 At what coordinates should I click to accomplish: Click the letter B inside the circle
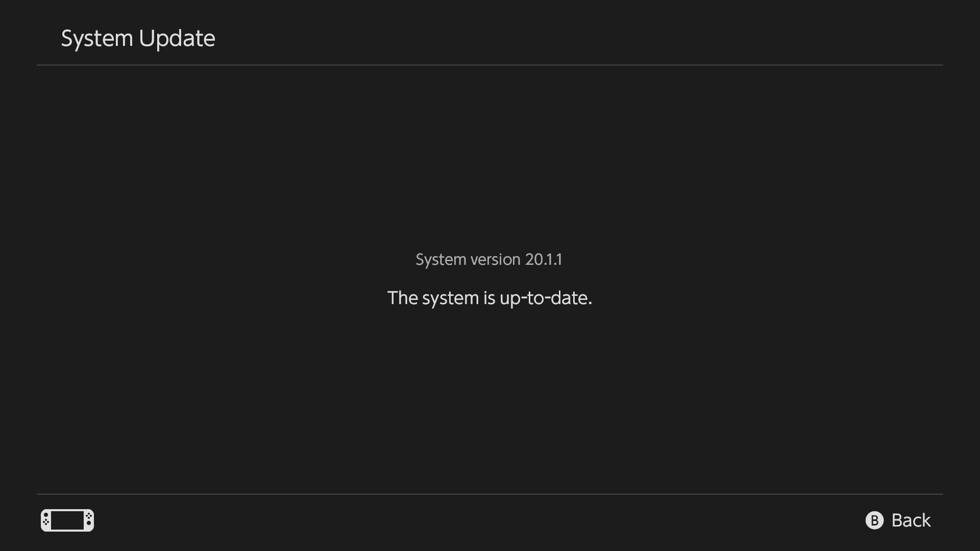[874, 520]
